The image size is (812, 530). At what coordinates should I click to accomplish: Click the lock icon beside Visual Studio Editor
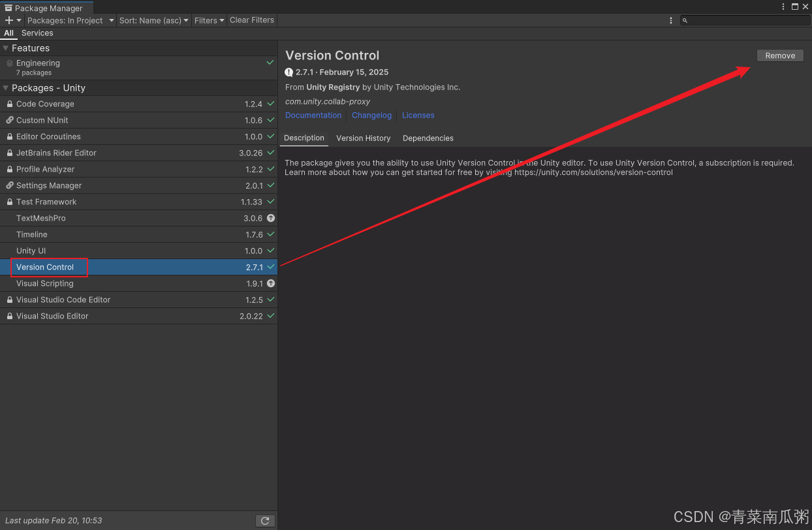[10, 316]
